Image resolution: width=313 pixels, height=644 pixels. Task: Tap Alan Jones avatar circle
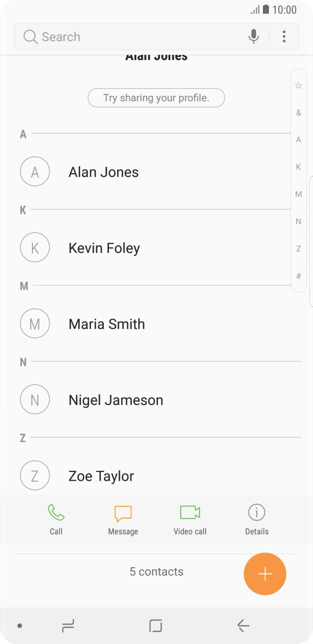click(x=35, y=172)
